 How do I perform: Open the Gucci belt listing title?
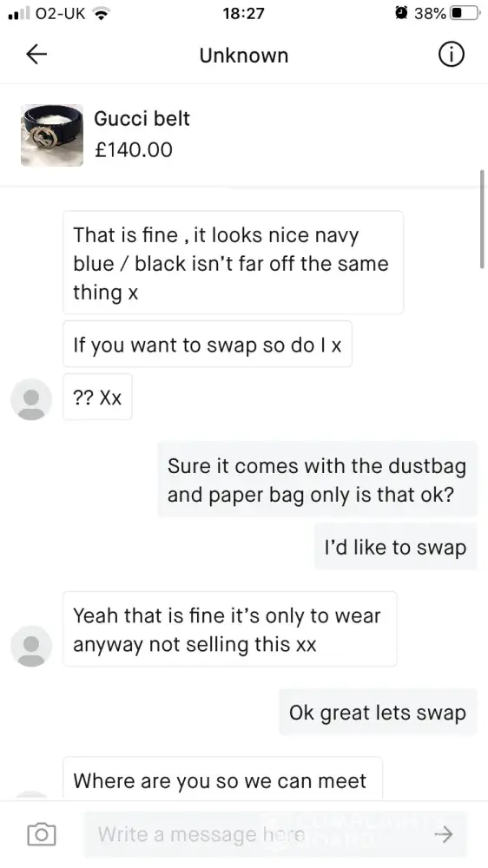click(142, 118)
